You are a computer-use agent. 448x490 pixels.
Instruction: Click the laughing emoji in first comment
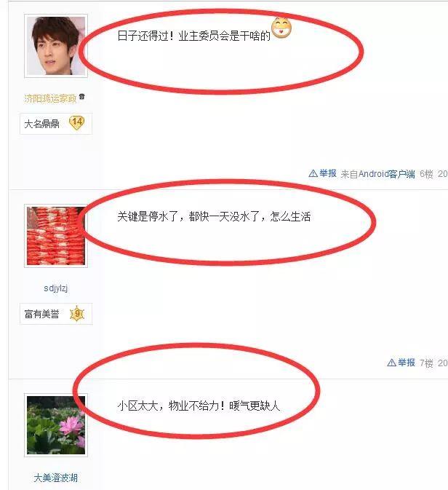click(281, 28)
